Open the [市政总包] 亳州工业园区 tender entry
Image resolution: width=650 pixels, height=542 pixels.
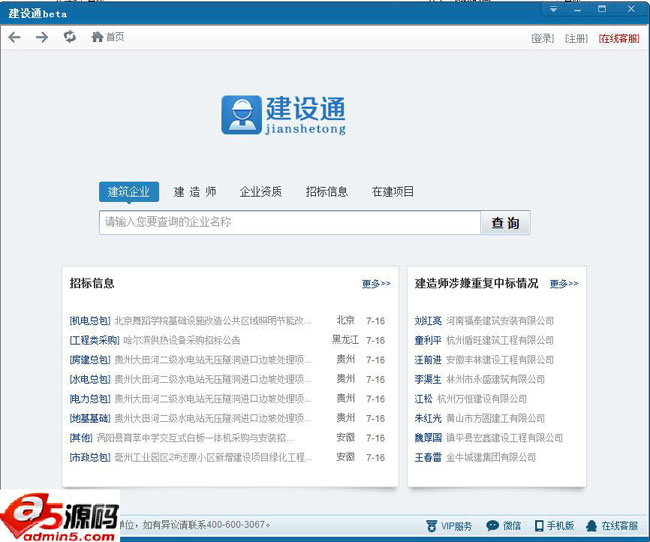(x=190, y=457)
